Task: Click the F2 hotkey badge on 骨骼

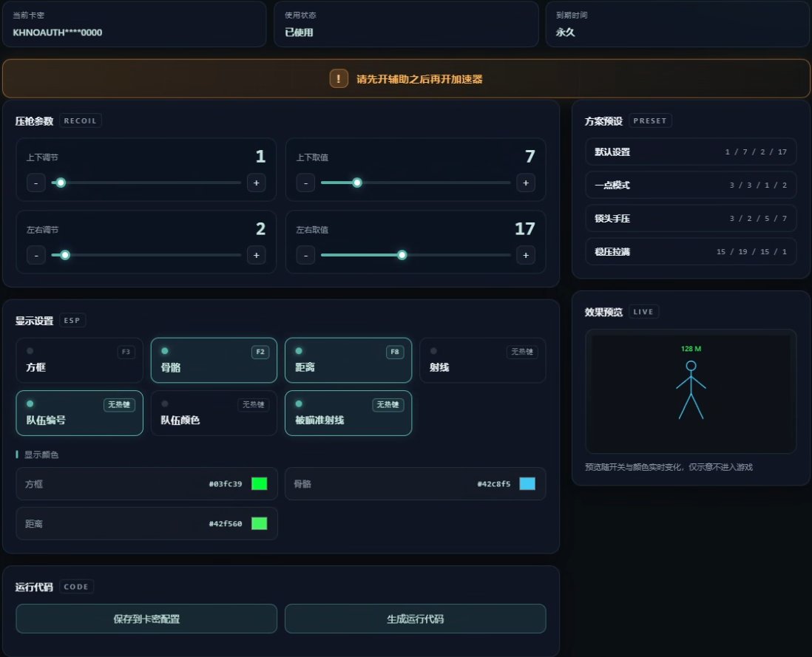Action: (x=260, y=352)
